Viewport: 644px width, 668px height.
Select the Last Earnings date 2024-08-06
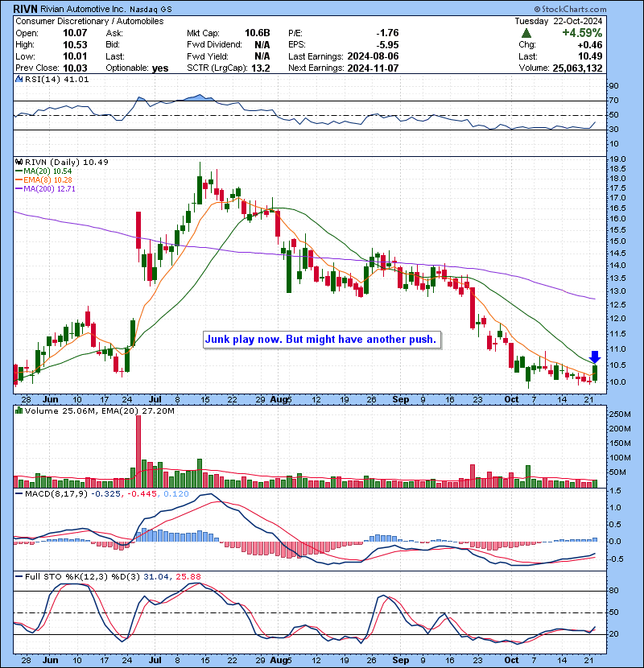pyautogui.click(x=373, y=56)
